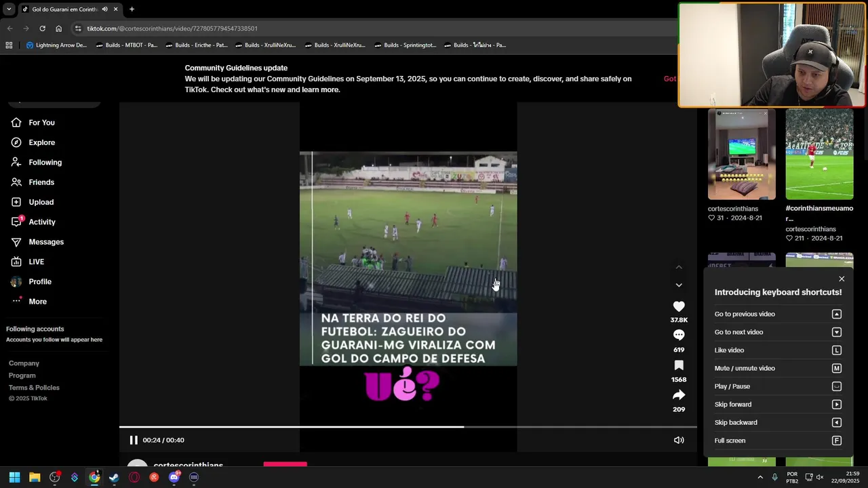This screenshot has width=868, height=488.
Task: Open the Following feed
Action: 45,162
